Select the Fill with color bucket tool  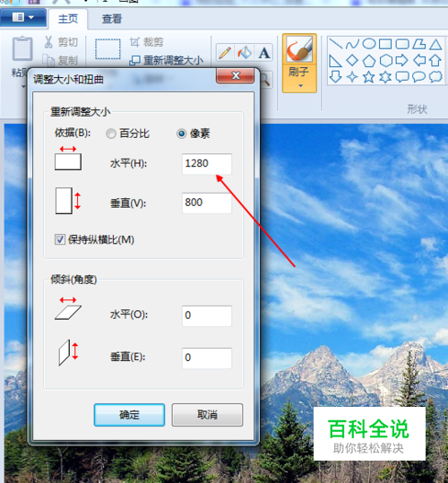(245, 52)
